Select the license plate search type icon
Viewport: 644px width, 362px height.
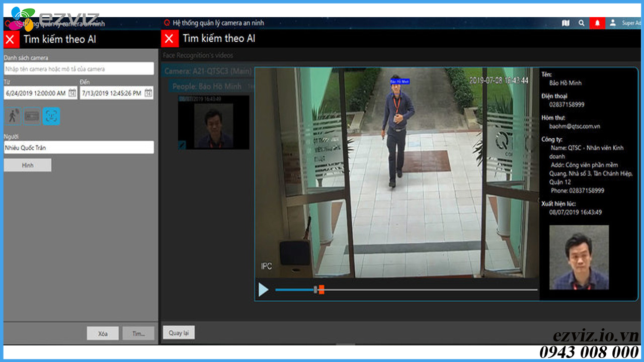(x=32, y=116)
